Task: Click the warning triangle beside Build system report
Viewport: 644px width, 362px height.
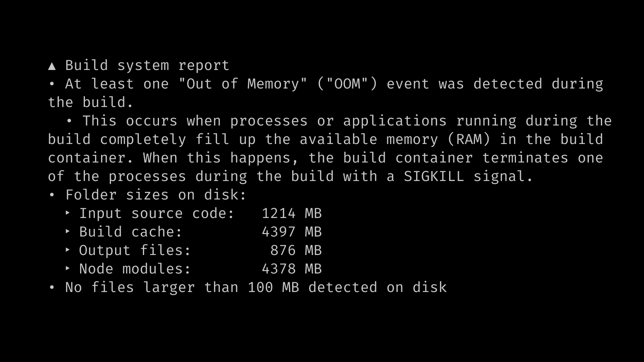Action: point(52,66)
